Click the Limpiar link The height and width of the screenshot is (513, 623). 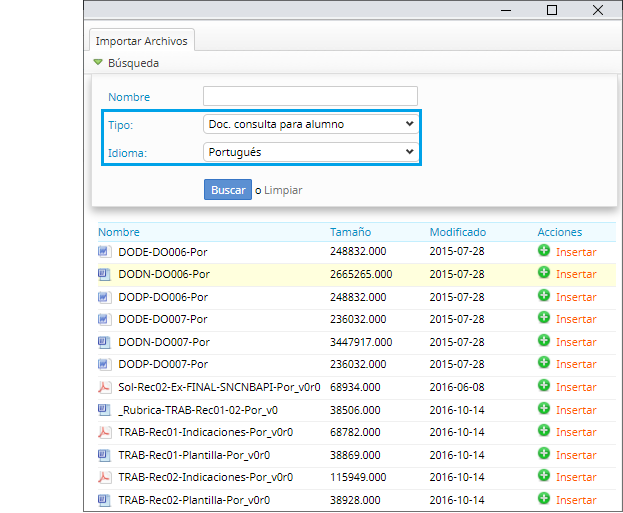tap(283, 190)
